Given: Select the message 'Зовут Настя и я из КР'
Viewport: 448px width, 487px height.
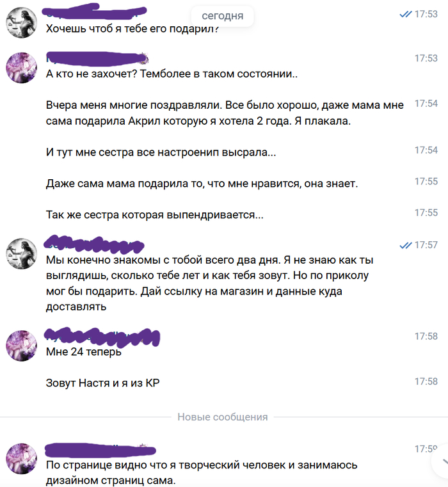Looking at the screenshot, I should [102, 383].
